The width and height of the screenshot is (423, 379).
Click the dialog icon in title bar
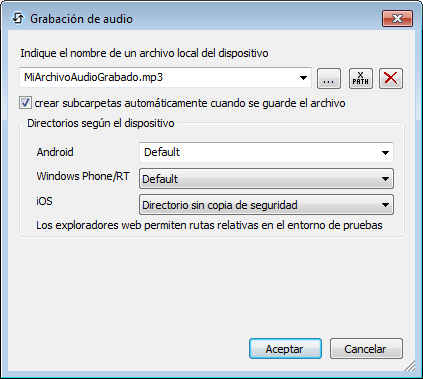tap(18, 18)
